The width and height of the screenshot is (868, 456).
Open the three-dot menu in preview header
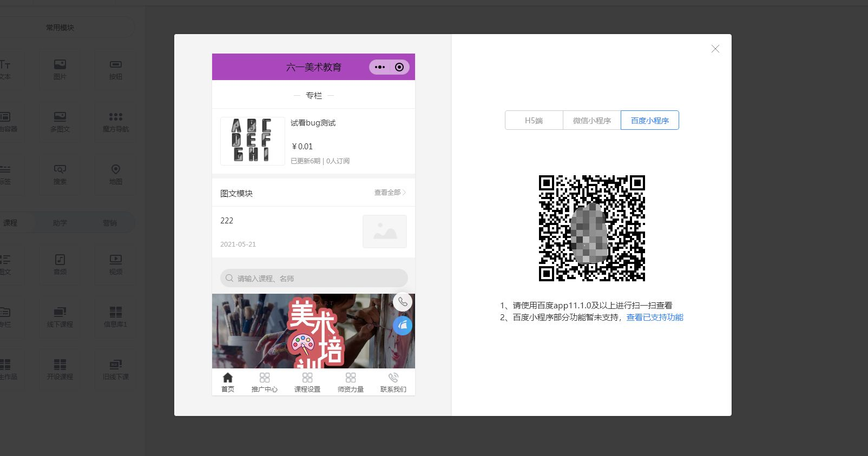(x=380, y=67)
